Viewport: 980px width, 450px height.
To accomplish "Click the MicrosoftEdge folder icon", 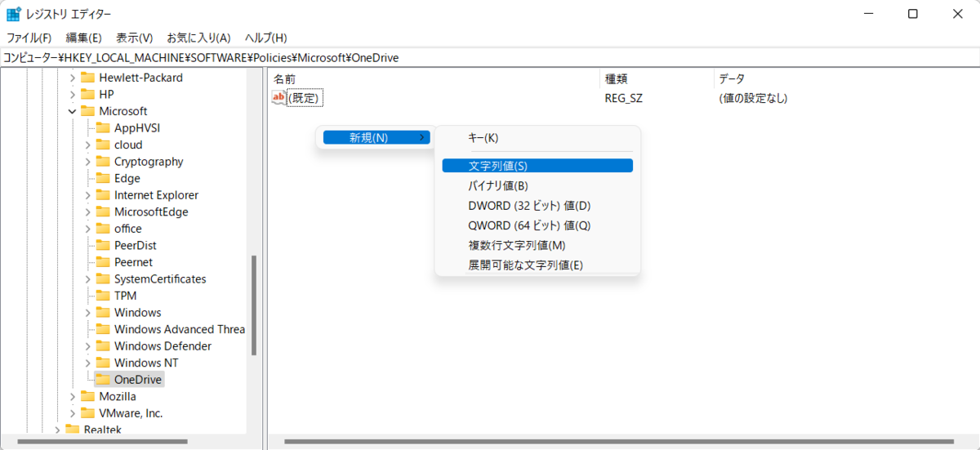I will tap(102, 212).
